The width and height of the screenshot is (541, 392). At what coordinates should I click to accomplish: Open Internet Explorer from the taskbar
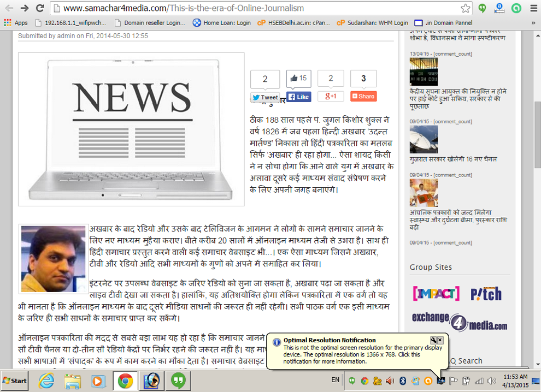[46, 381]
